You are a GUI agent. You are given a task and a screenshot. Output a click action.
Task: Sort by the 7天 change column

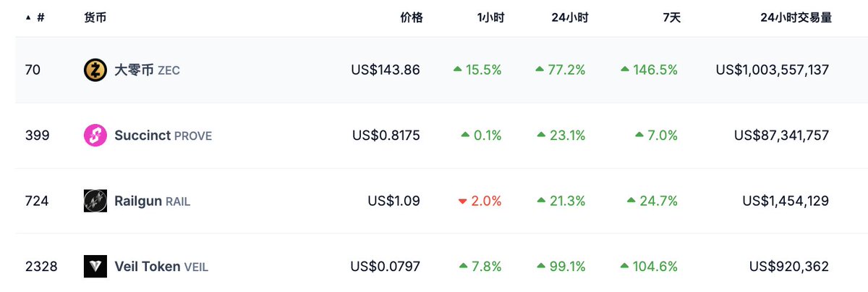[x=671, y=17]
